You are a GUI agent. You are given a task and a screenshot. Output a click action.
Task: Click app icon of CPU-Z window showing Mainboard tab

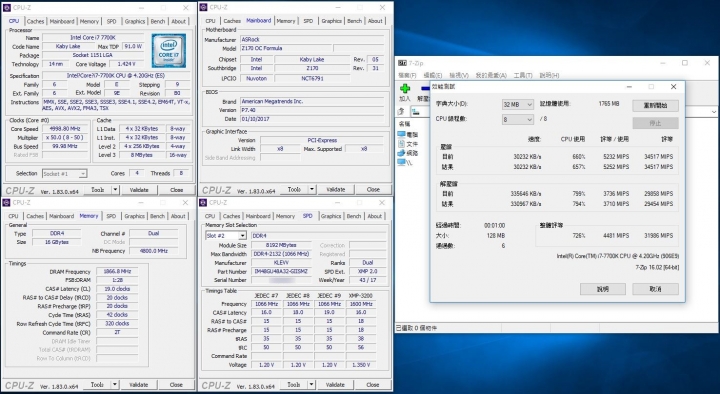203,7
